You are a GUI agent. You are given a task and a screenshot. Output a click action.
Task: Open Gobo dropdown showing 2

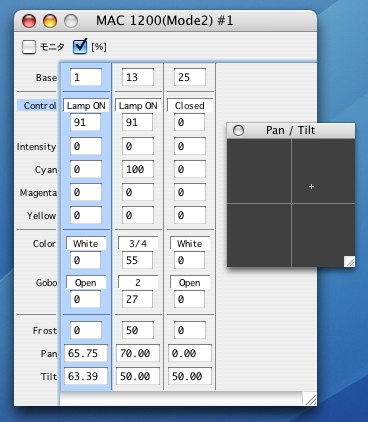tap(138, 282)
